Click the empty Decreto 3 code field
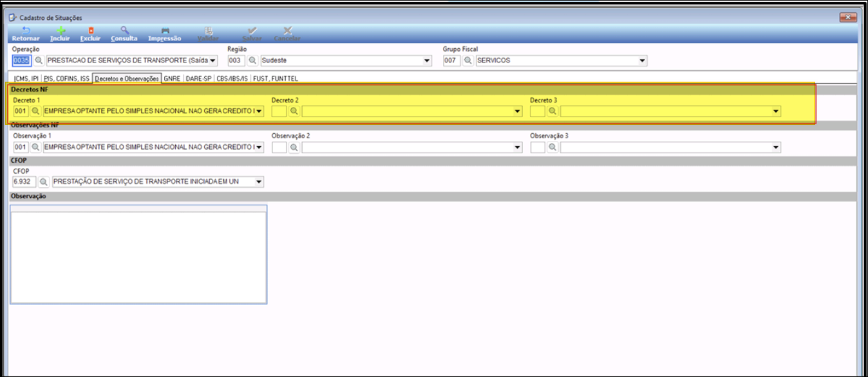This screenshot has width=868, height=377. point(538,111)
